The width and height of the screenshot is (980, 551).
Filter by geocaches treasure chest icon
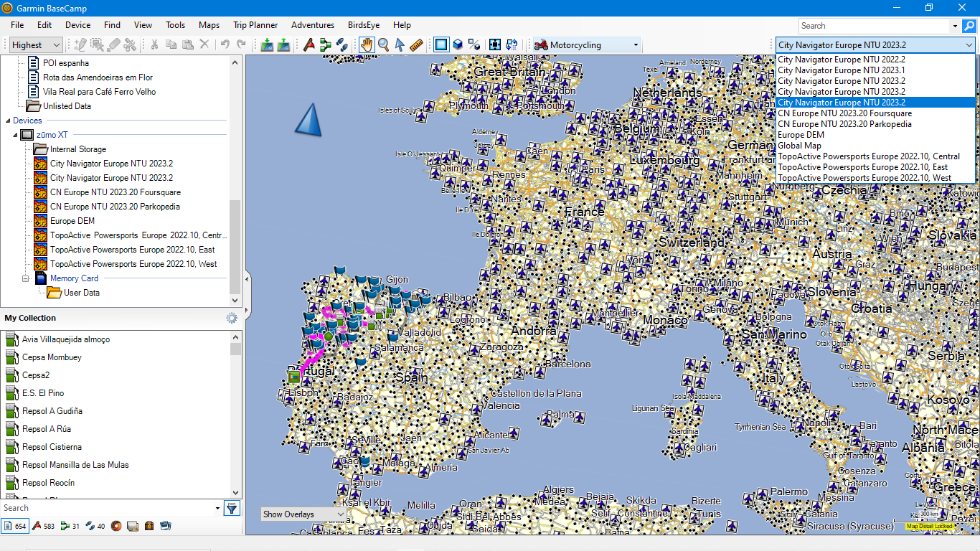[149, 526]
